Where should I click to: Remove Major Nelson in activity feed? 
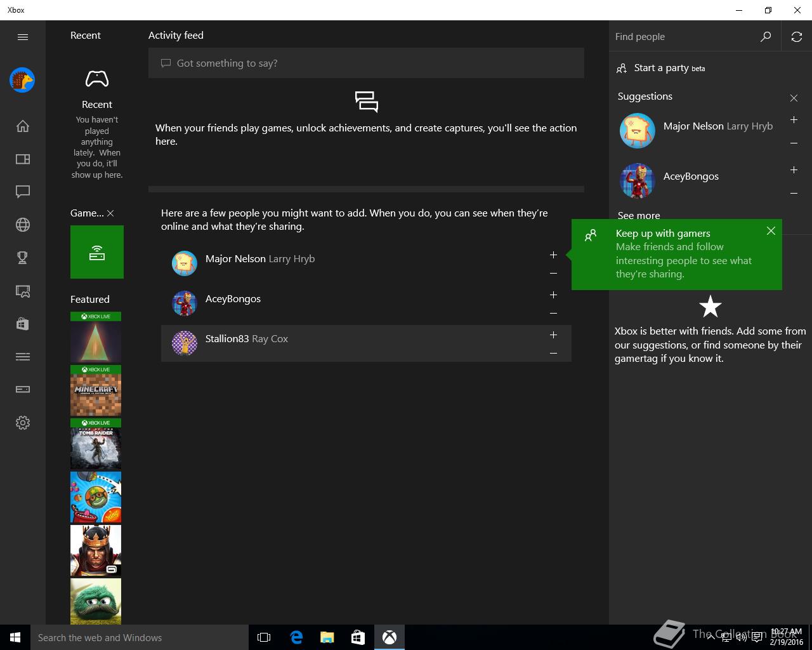coord(553,273)
